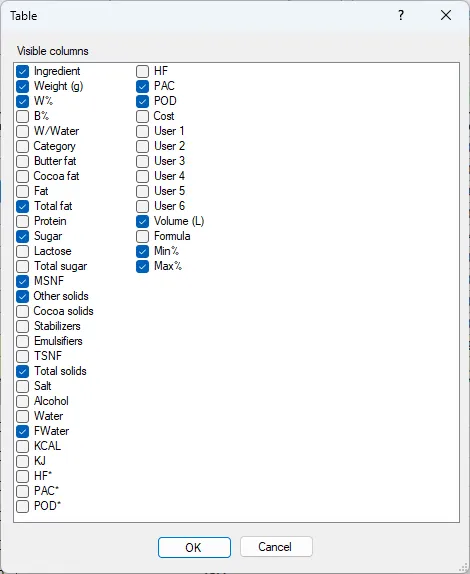
Task: Disable the Min% column checkbox
Action: (142, 251)
